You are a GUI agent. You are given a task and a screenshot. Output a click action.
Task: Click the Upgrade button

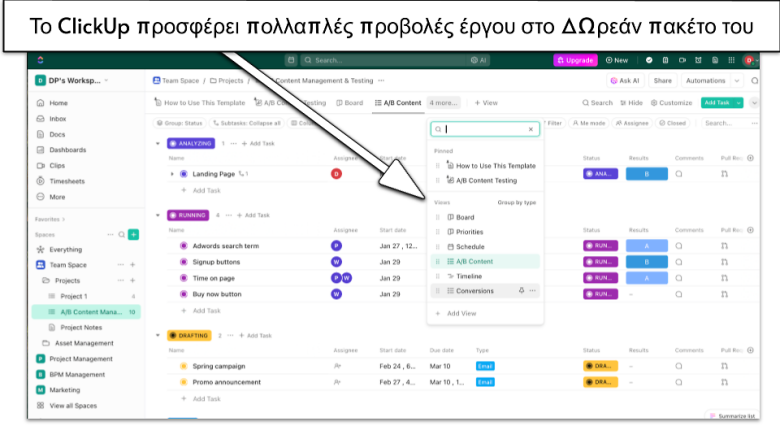tap(576, 60)
